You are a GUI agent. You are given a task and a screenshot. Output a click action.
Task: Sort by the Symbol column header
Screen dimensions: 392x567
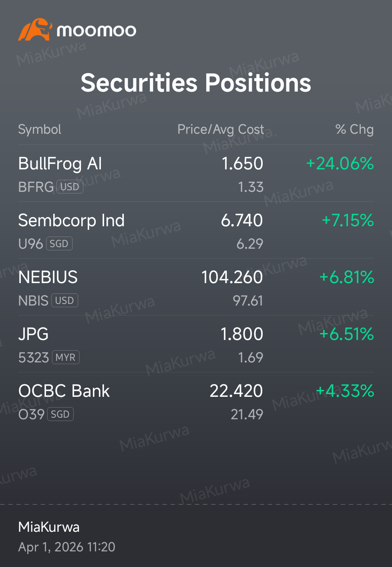tap(40, 130)
